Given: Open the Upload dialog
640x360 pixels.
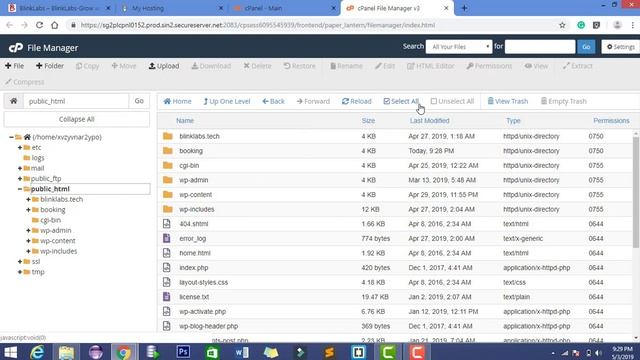Looking at the screenshot, I should [x=164, y=66].
